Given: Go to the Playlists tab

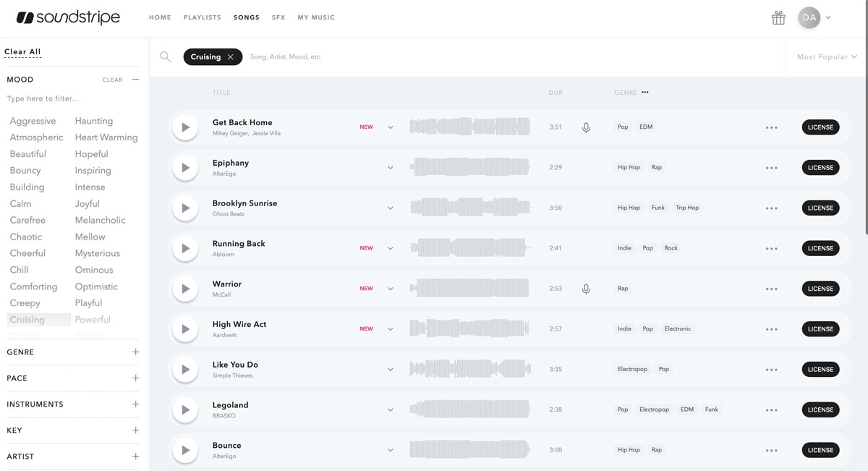Looking at the screenshot, I should pos(203,17).
